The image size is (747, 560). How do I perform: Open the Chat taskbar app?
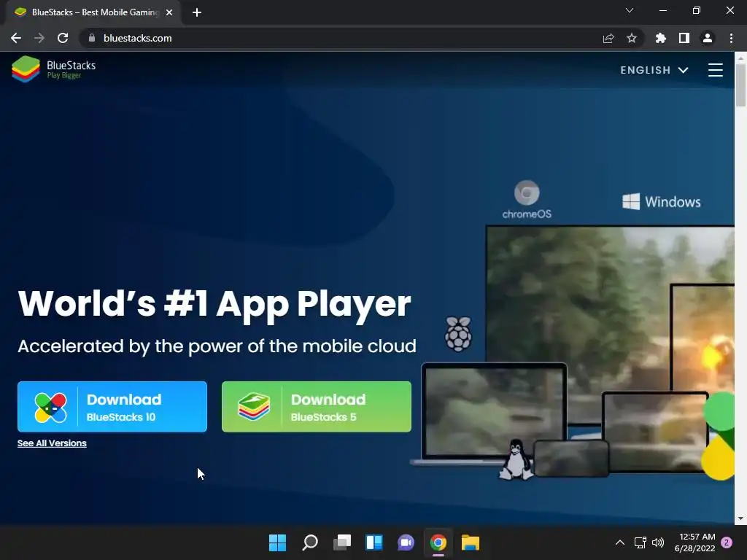(x=406, y=542)
